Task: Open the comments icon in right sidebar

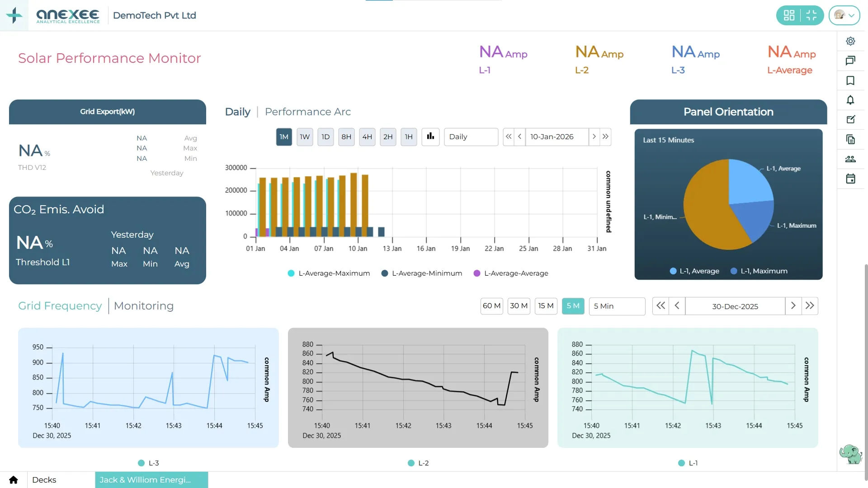Action: pos(851,61)
